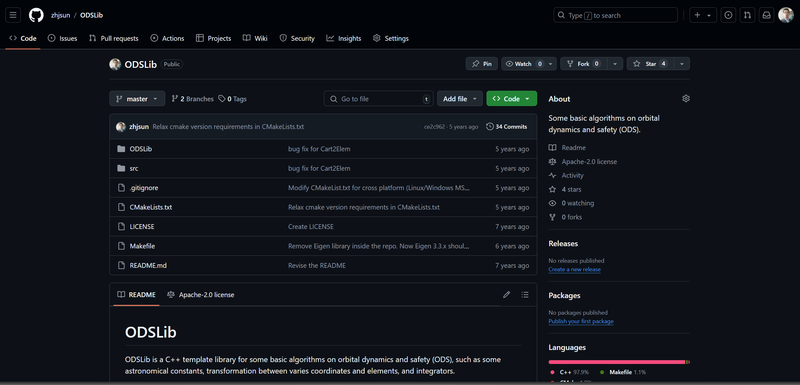The image size is (800, 385).
Task: Open the create new plus menu
Action: pos(703,15)
